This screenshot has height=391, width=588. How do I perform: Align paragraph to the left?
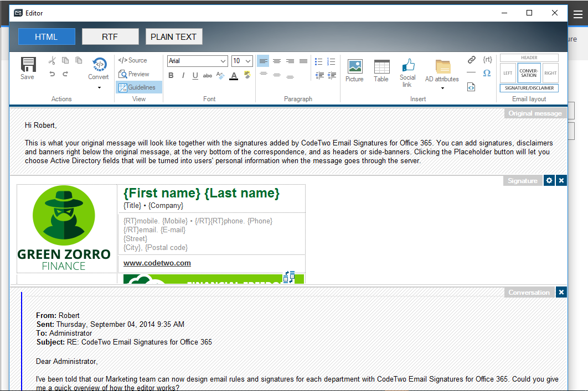(x=263, y=61)
